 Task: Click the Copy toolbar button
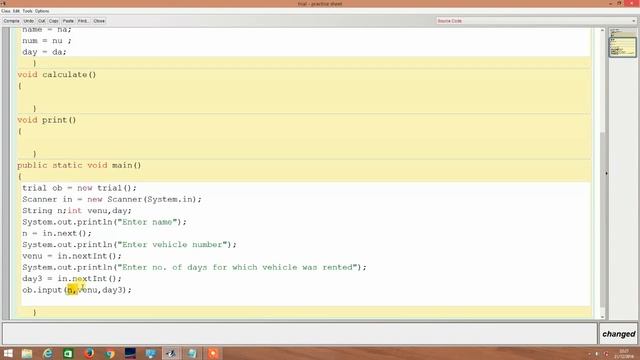coord(53,21)
